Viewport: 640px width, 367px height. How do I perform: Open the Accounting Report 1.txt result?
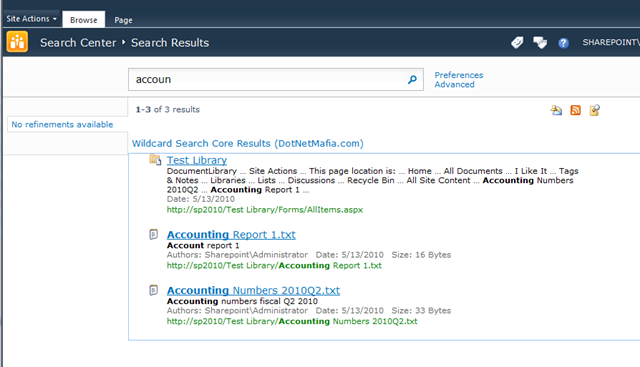click(231, 235)
